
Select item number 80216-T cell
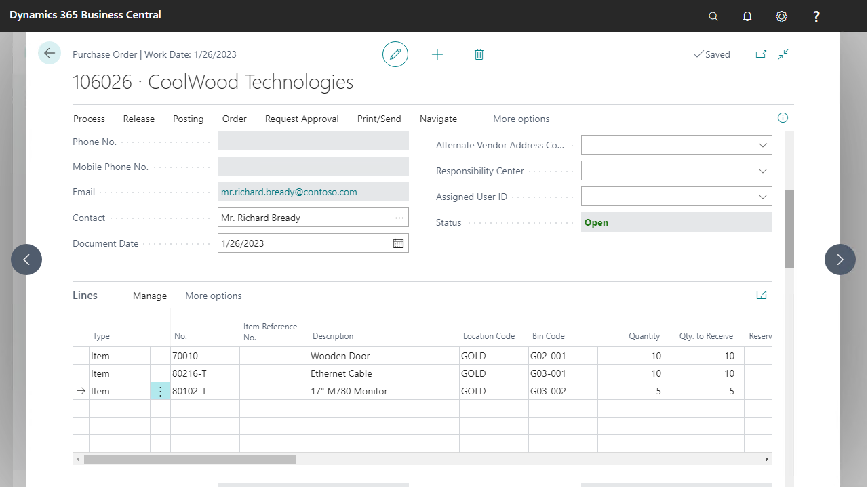point(205,373)
